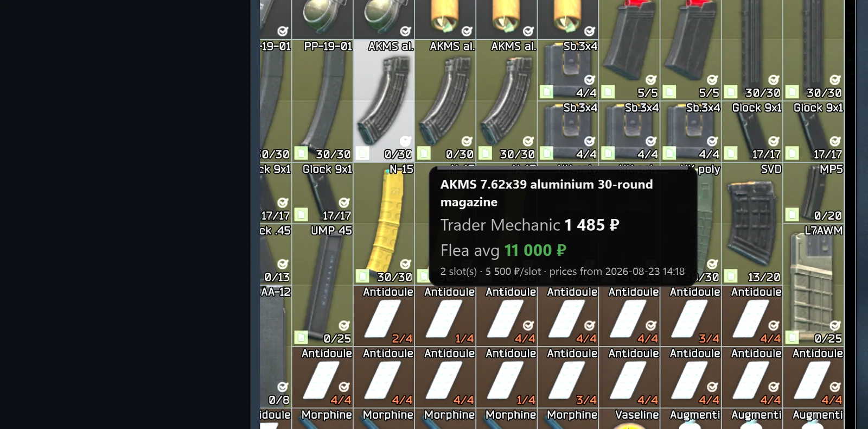Click the found-in-raid checkmark on AKMS 30/30 magazine
Viewport: 868px width, 429px height.
coord(528,141)
